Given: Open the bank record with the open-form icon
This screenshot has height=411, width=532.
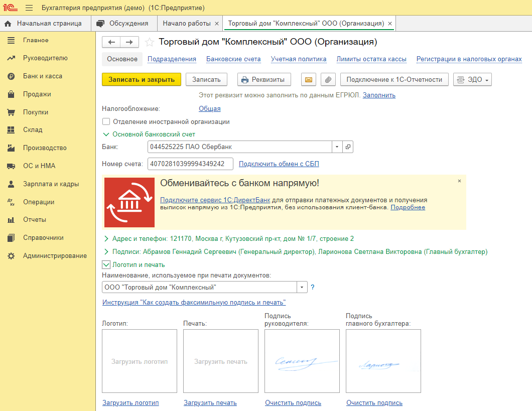Looking at the screenshot, I should click(x=348, y=147).
